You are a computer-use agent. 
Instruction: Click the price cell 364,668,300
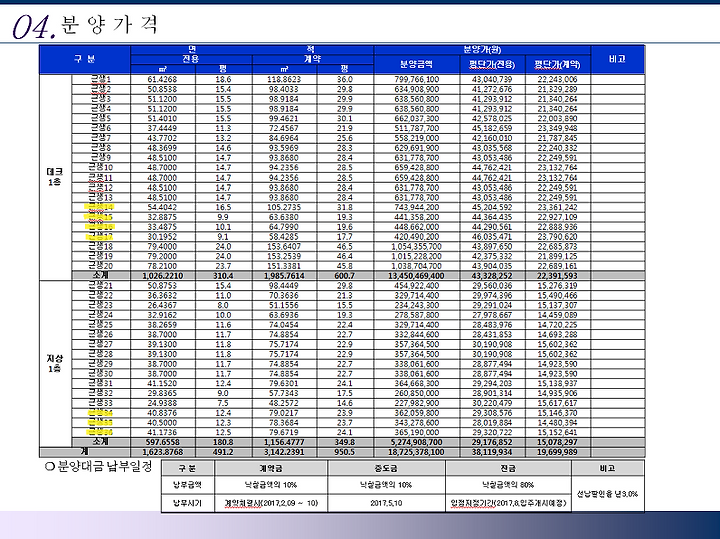point(416,383)
